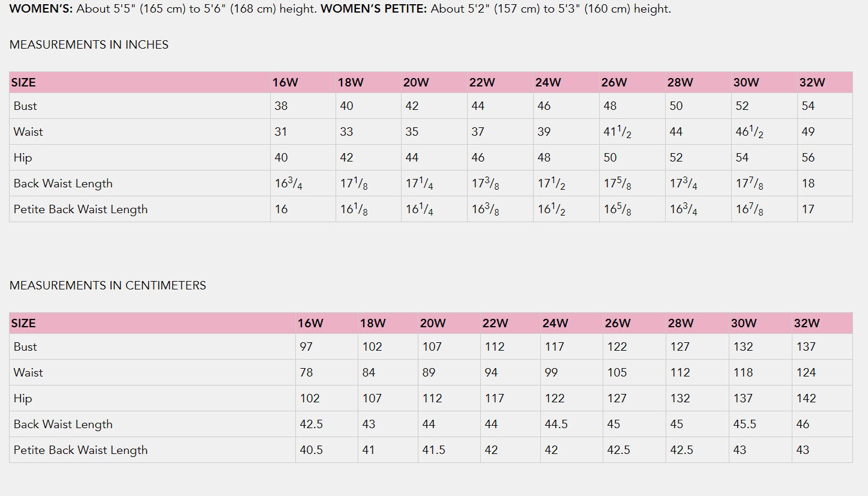Click the SIZE header in the centimeters table
Image resolution: width=868 pixels, height=496 pixels.
23,324
